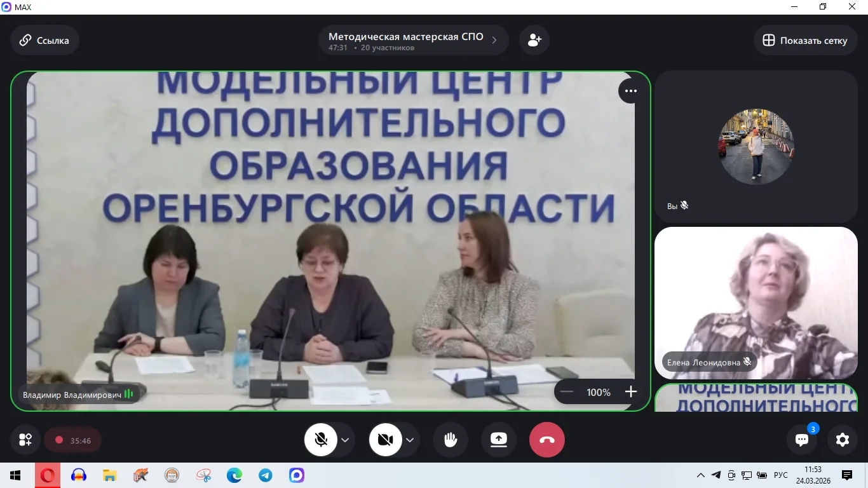This screenshot has width=868, height=488.
Task: Turn on the camera
Action: coord(386,440)
